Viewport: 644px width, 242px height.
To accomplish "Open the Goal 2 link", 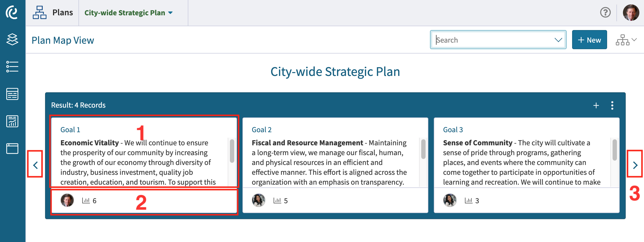I will click(262, 130).
